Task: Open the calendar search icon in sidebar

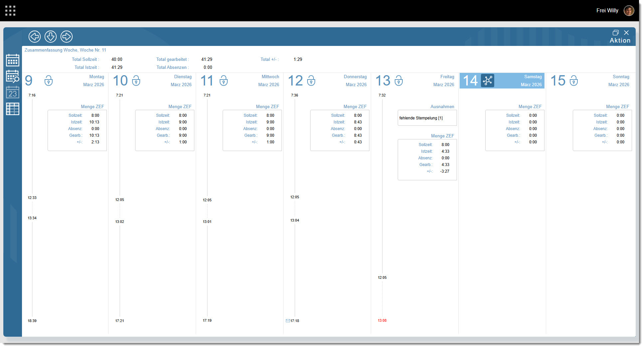Action: pyautogui.click(x=13, y=76)
